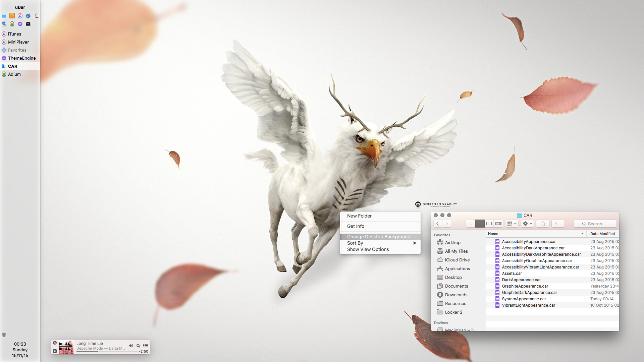Open AirDrop in the Finder sidebar

pos(458,242)
